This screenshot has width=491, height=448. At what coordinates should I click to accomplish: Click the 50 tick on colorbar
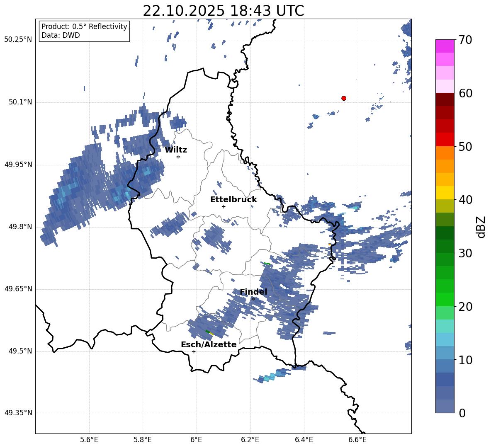[465, 146]
